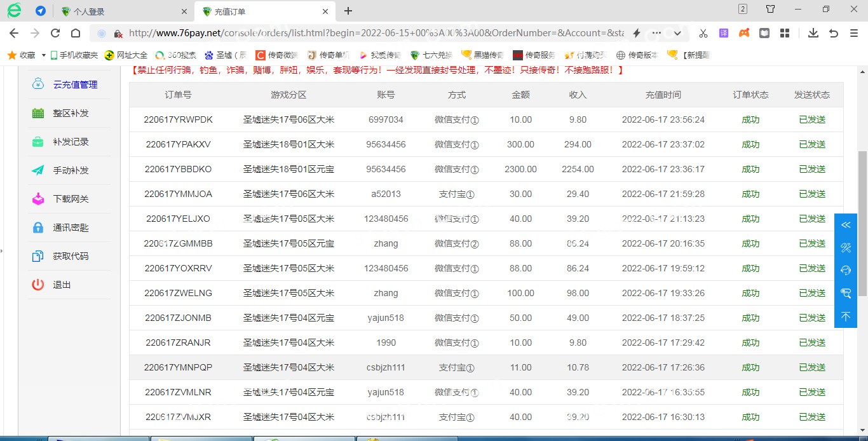This screenshot has width=868, height=441.
Task: Click the headset support icon in the floating panel
Action: point(846,271)
